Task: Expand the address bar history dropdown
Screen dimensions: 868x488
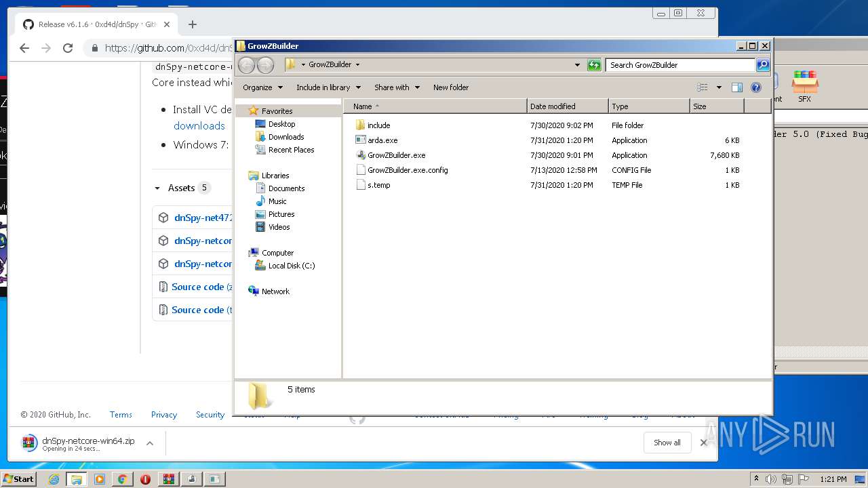Action: coord(577,65)
